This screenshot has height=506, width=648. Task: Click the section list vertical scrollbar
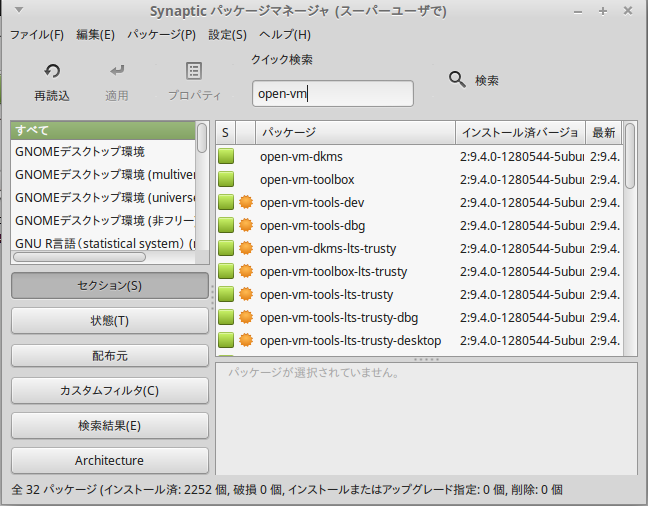coord(202,138)
